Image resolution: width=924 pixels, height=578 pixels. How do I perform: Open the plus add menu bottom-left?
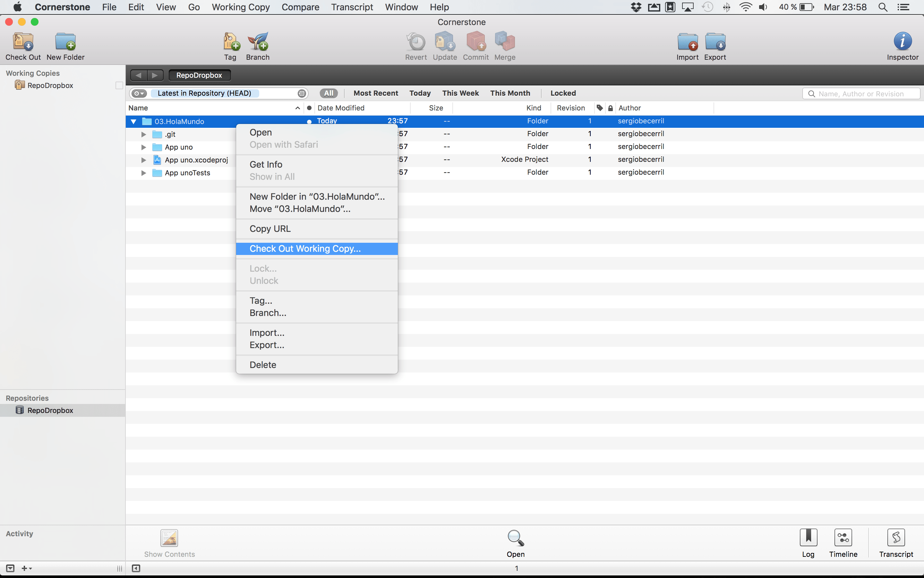26,568
